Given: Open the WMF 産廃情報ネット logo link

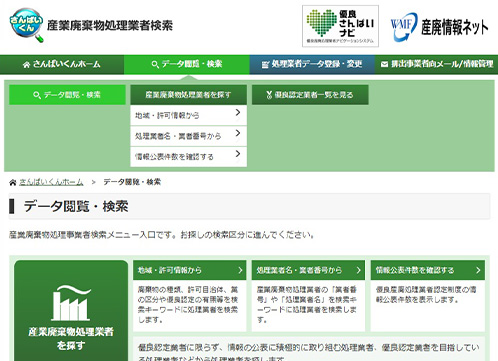Looking at the screenshot, I should coord(439,27).
